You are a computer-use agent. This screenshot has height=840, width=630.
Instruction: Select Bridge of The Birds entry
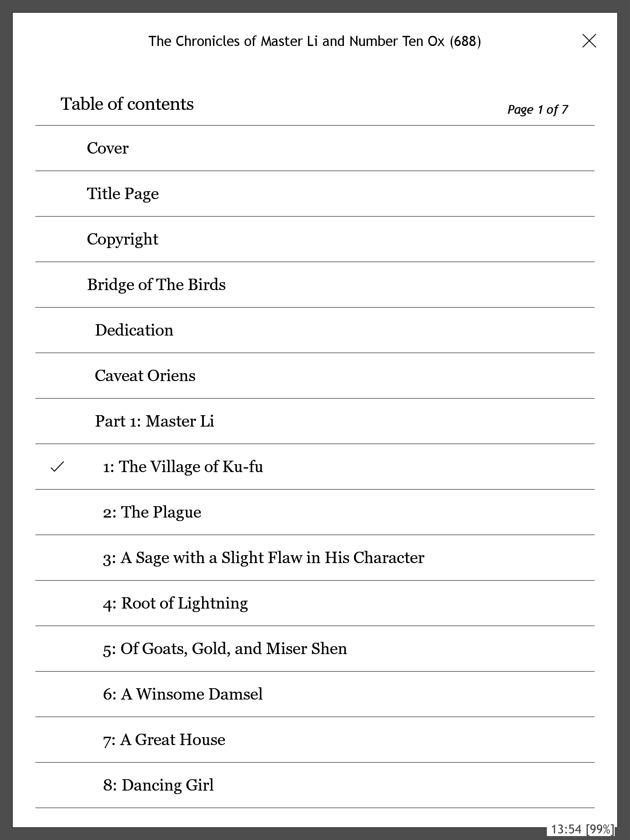tap(156, 285)
